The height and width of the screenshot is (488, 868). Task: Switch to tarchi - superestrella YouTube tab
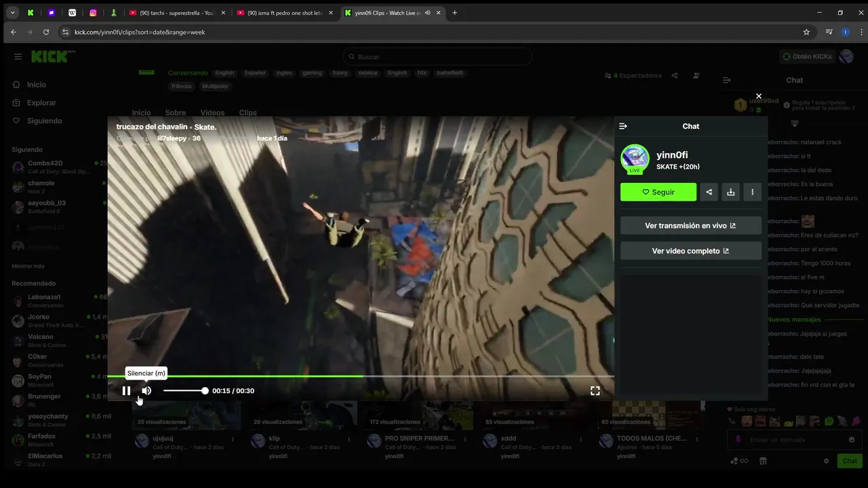(176, 13)
